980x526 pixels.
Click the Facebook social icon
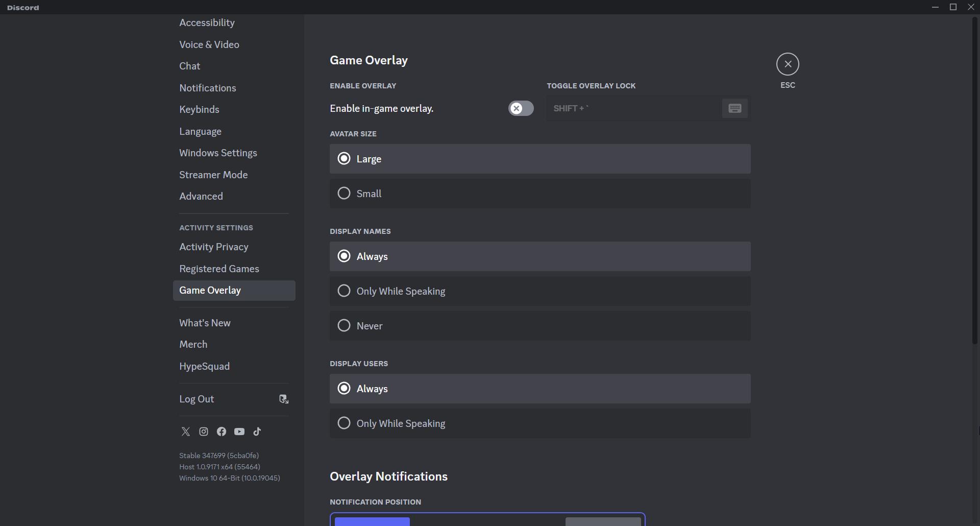(x=221, y=432)
